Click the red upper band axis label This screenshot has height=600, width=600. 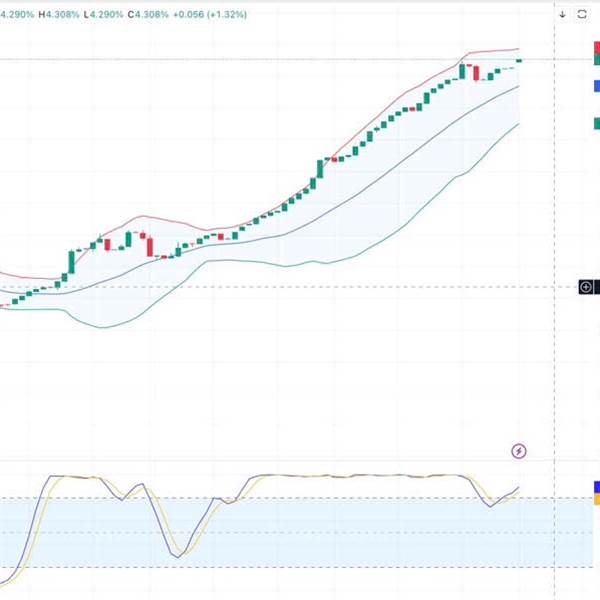[597, 47]
